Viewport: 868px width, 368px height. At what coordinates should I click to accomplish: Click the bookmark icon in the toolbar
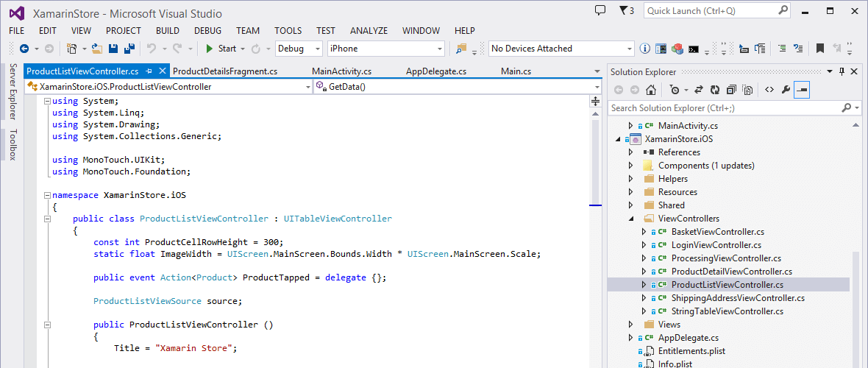click(x=819, y=49)
